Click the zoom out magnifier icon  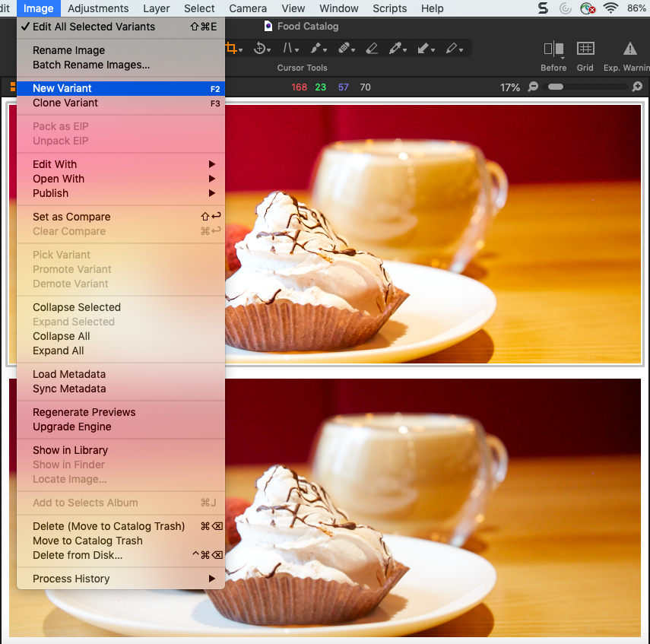(533, 87)
